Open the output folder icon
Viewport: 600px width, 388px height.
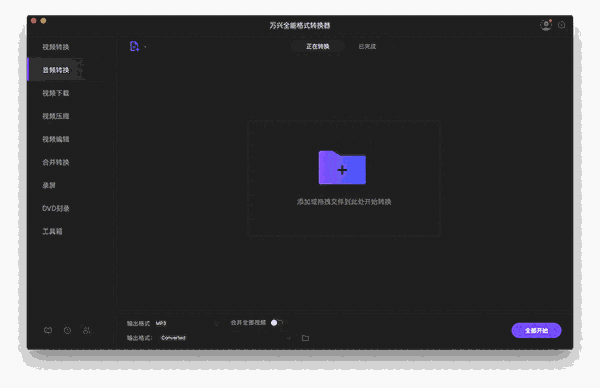click(x=305, y=338)
